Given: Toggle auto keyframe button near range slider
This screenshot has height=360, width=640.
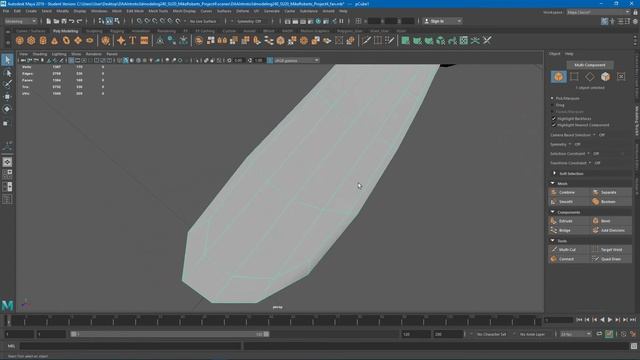Looking at the screenshot, I should (x=609, y=334).
